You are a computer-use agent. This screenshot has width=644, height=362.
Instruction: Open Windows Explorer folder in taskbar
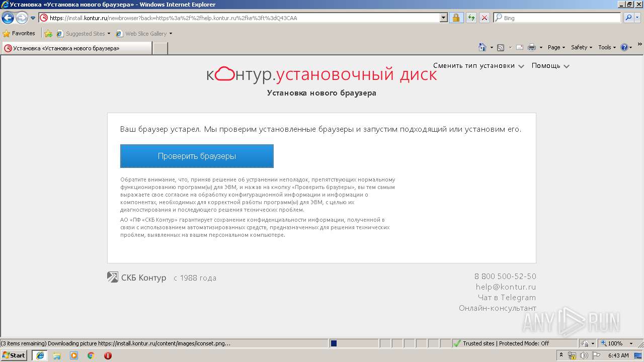tap(57, 355)
